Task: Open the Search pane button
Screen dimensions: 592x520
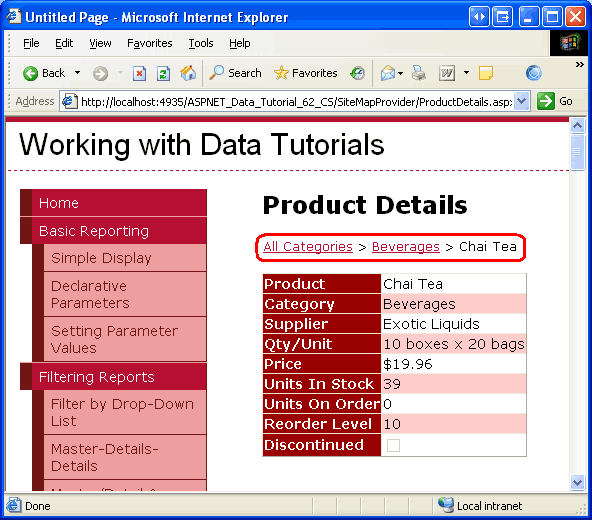Action: [235, 73]
